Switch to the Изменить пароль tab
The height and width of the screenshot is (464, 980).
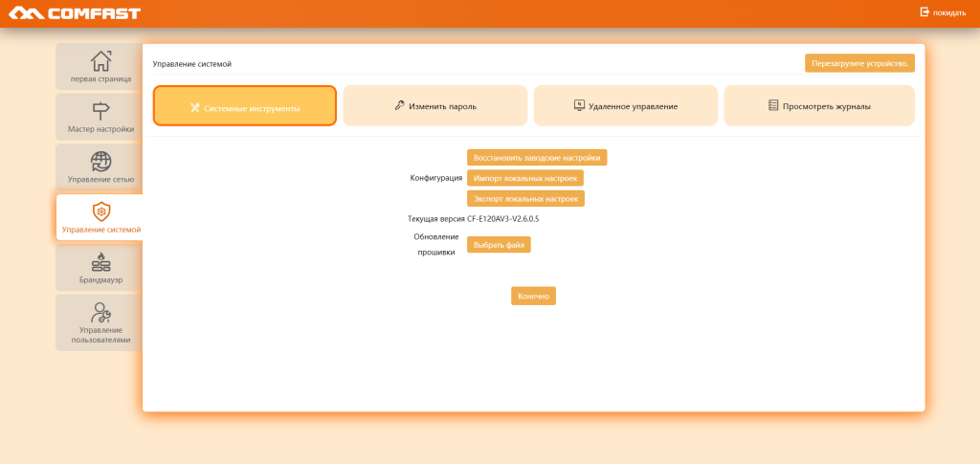point(435,106)
